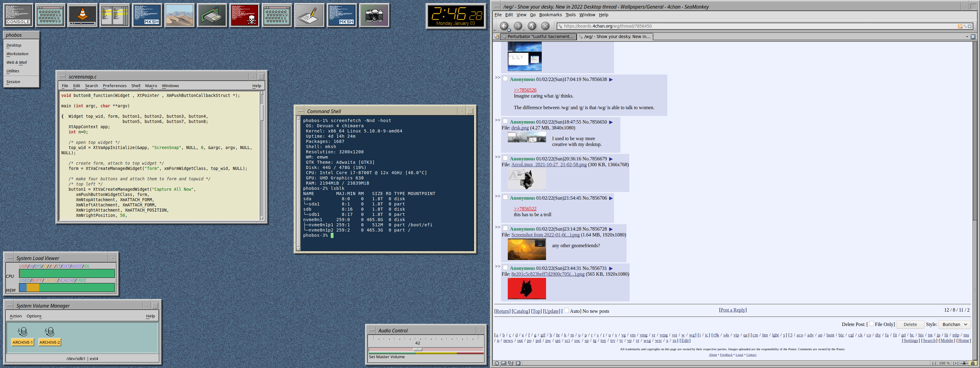Launch the VLC traffic cone icon
The height and width of the screenshot is (368, 980).
[83, 15]
